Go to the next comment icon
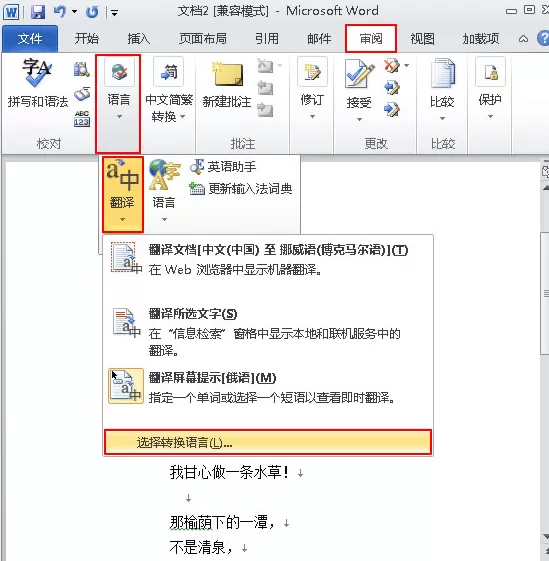Screen dimensions: 549x561 pyautogui.click(x=265, y=110)
